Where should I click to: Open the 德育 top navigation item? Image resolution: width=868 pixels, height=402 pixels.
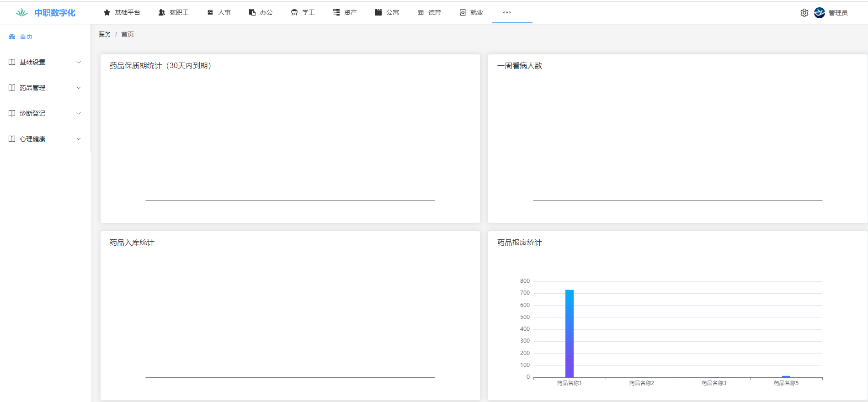(x=430, y=12)
